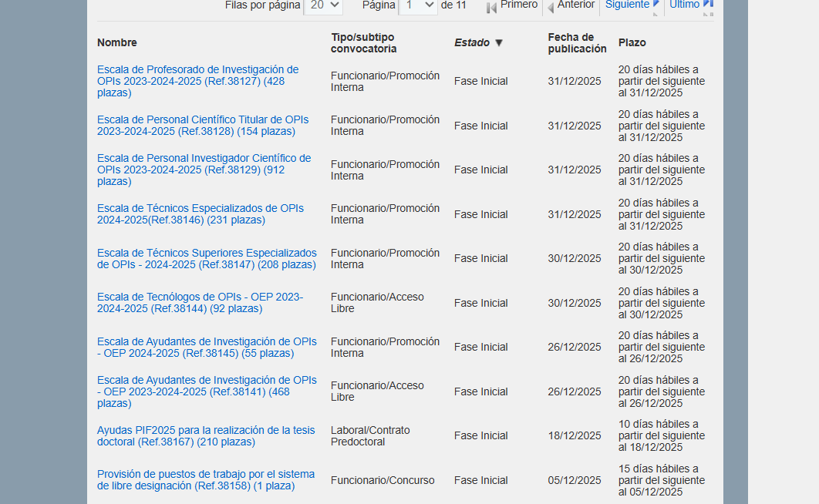Click 30/12/2025 date in Tecnólogos row
Viewport: 819px width, 504px height.
pos(575,303)
